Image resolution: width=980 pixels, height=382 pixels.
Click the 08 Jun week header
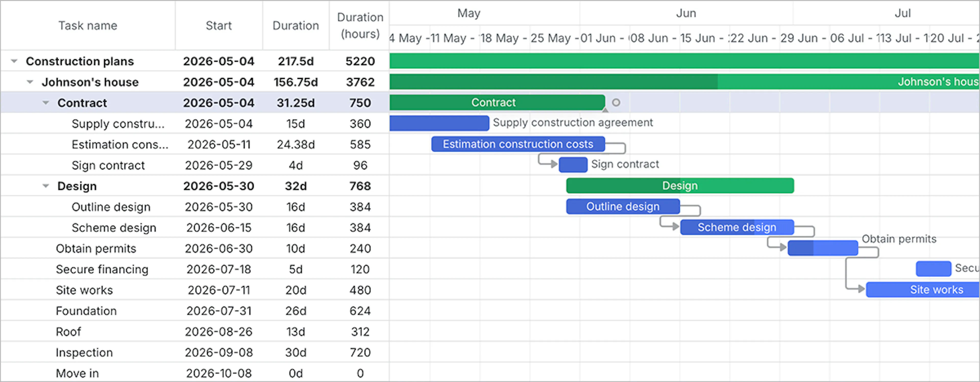[655, 38]
